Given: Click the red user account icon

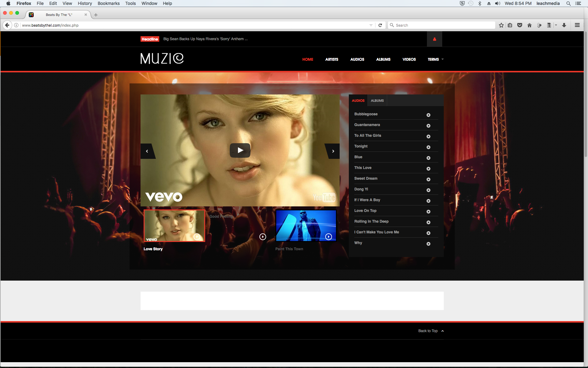Looking at the screenshot, I should 434,39.
